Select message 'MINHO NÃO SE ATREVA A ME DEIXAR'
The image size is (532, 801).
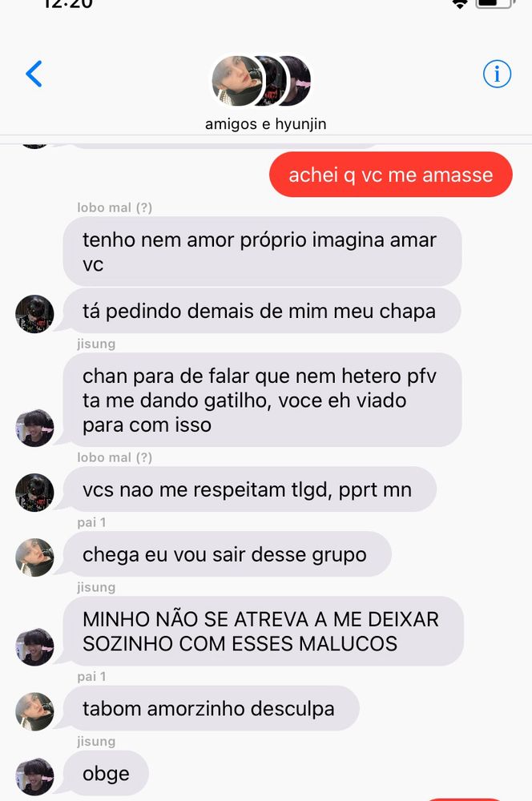click(x=263, y=631)
